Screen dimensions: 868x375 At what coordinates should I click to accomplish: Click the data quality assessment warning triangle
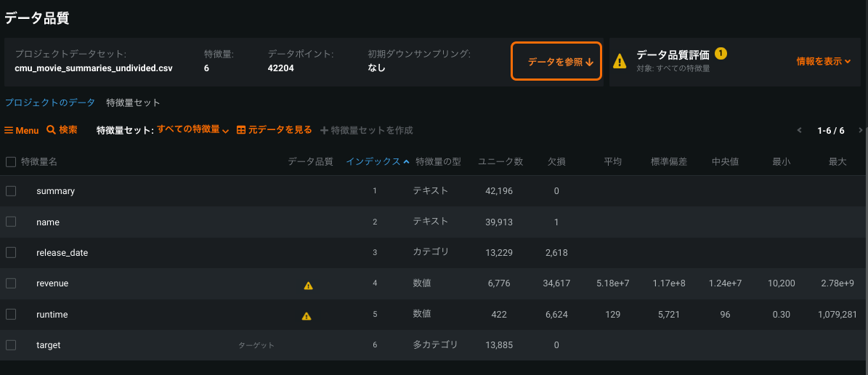pos(620,61)
